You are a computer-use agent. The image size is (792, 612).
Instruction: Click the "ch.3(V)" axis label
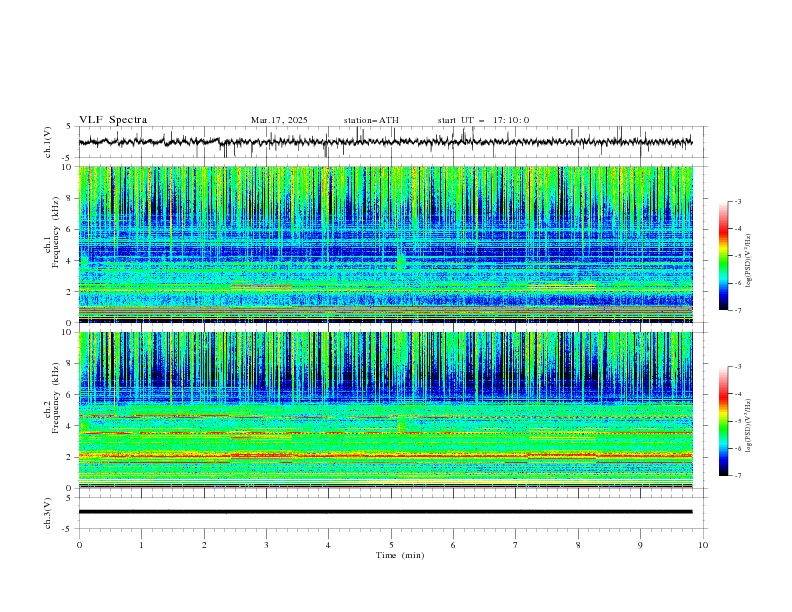pos(48,513)
